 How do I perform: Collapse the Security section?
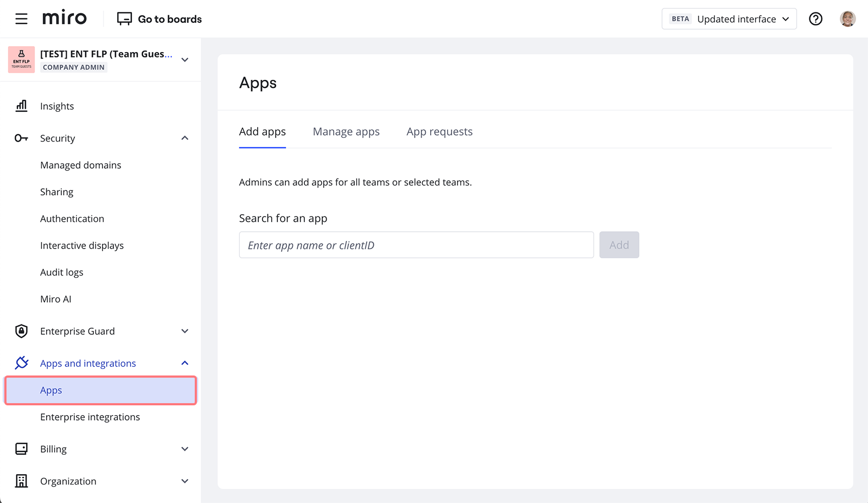tap(185, 138)
